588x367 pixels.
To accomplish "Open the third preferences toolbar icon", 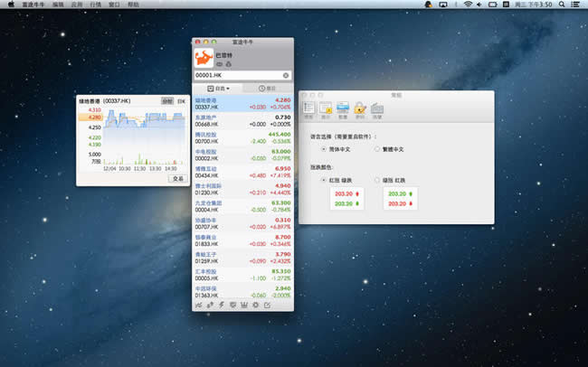I will 343,110.
